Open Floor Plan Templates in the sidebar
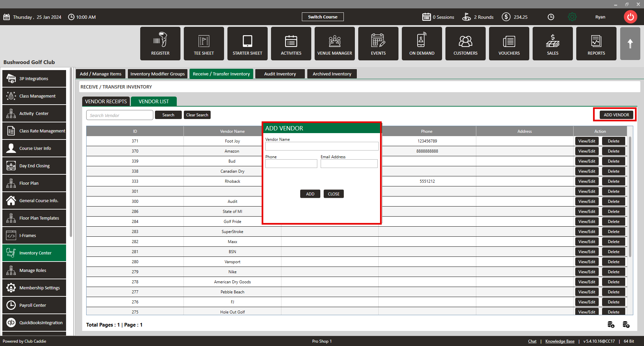The width and height of the screenshot is (644, 346). (x=34, y=218)
